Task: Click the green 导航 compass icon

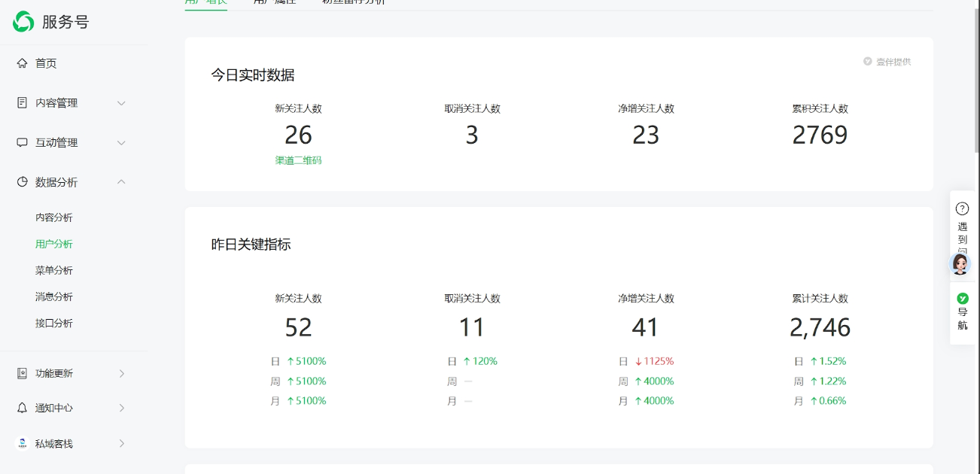Action: click(962, 299)
